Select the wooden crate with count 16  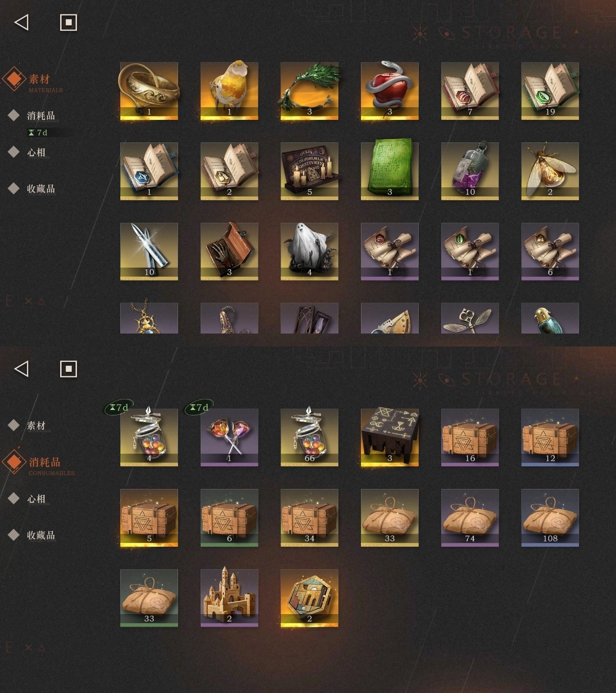[470, 437]
